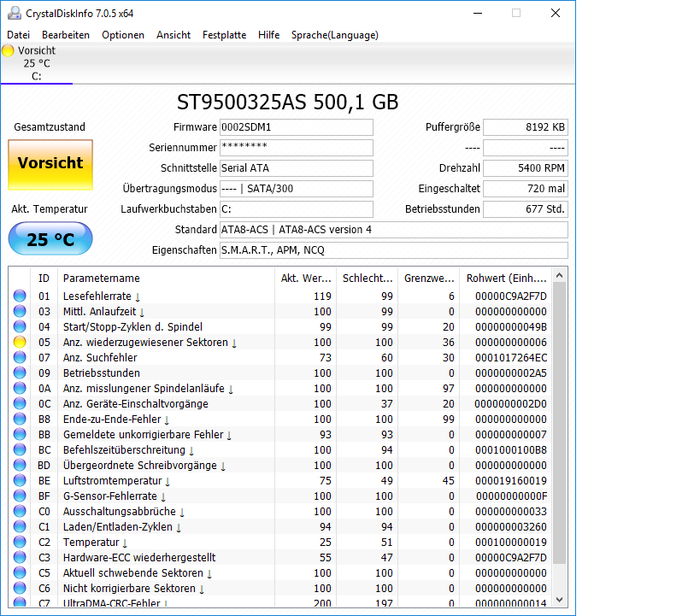Click the yellow Vorsicht health status button
Screen dimensions: 700x616
[x=50, y=165]
